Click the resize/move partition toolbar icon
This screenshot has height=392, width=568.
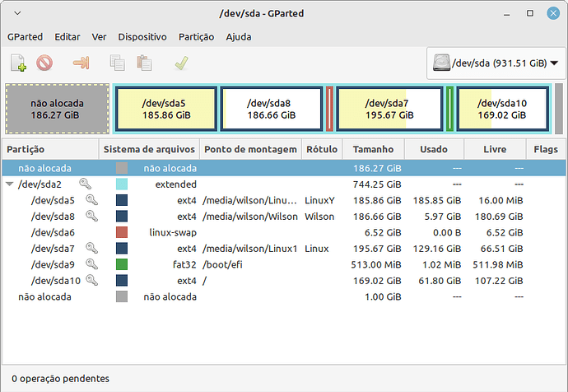tap(81, 63)
